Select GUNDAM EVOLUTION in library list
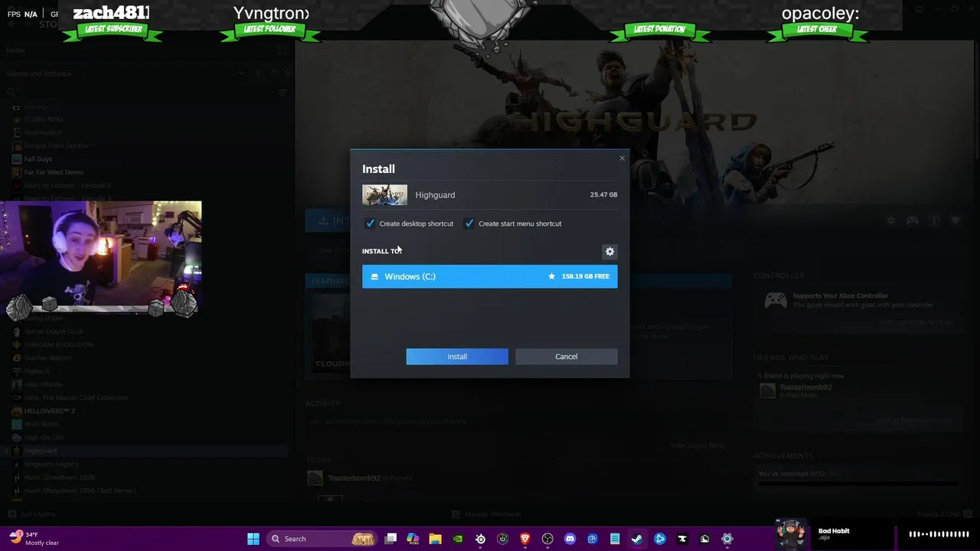This screenshot has height=551, width=980. click(x=59, y=344)
